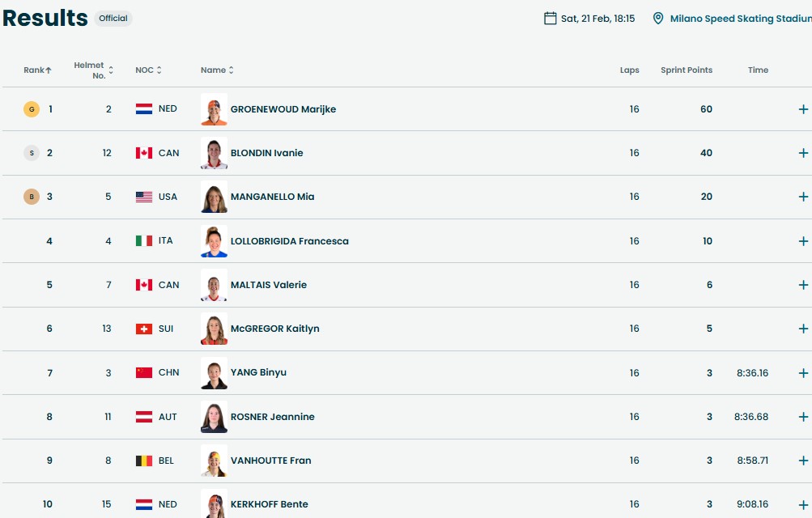Screen dimensions: 812x518
Task: Expand details for BLONDIN Ivanie row
Action: tap(803, 153)
